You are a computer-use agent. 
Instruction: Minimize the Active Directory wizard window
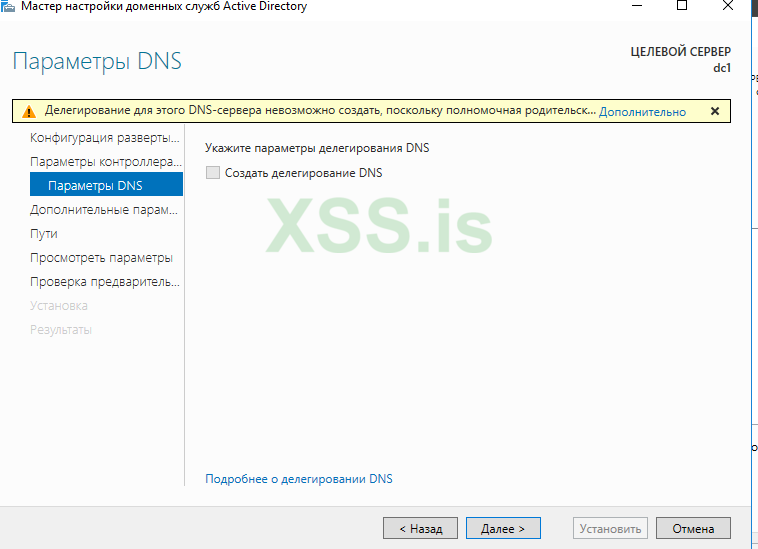pyautogui.click(x=638, y=6)
